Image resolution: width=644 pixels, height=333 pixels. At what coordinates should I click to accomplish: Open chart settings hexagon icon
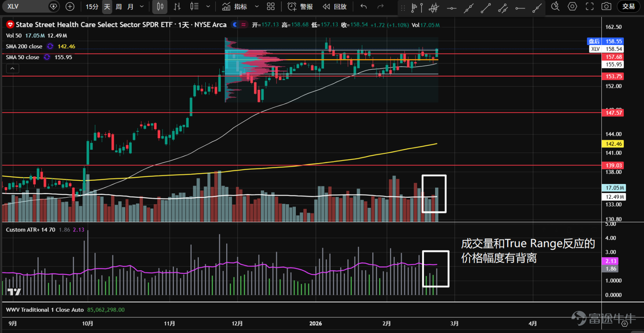coord(572,6)
